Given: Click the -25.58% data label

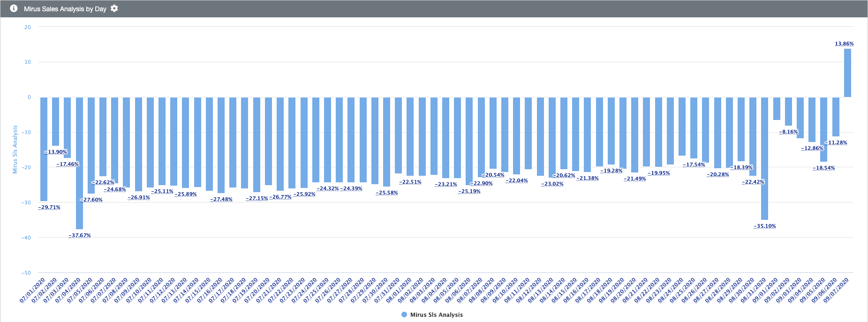Looking at the screenshot, I should coord(387,193).
